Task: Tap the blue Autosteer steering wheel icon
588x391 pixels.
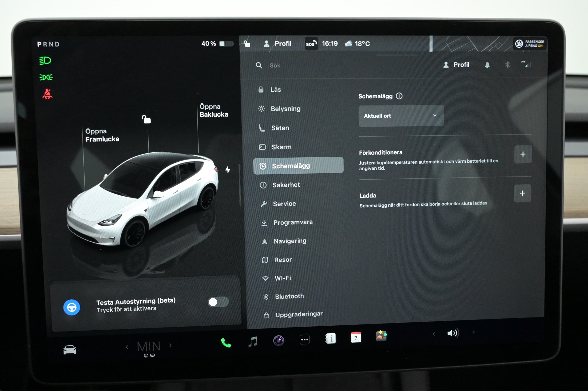Action: tap(72, 307)
